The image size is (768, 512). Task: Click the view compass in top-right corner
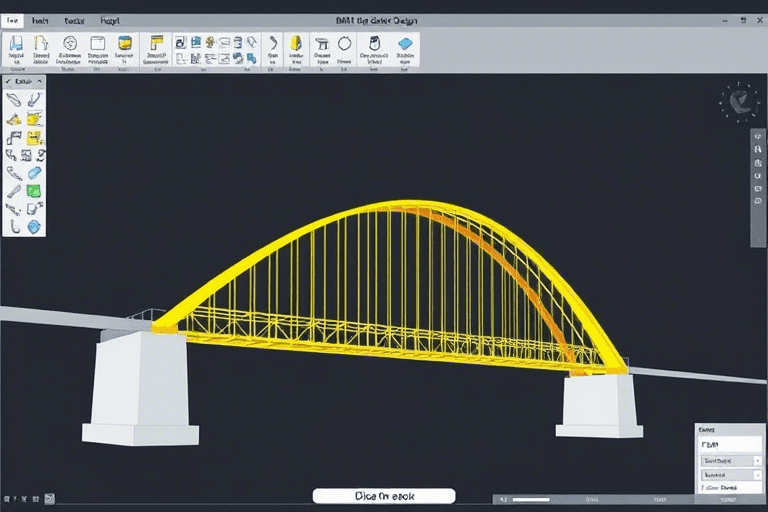(x=741, y=101)
